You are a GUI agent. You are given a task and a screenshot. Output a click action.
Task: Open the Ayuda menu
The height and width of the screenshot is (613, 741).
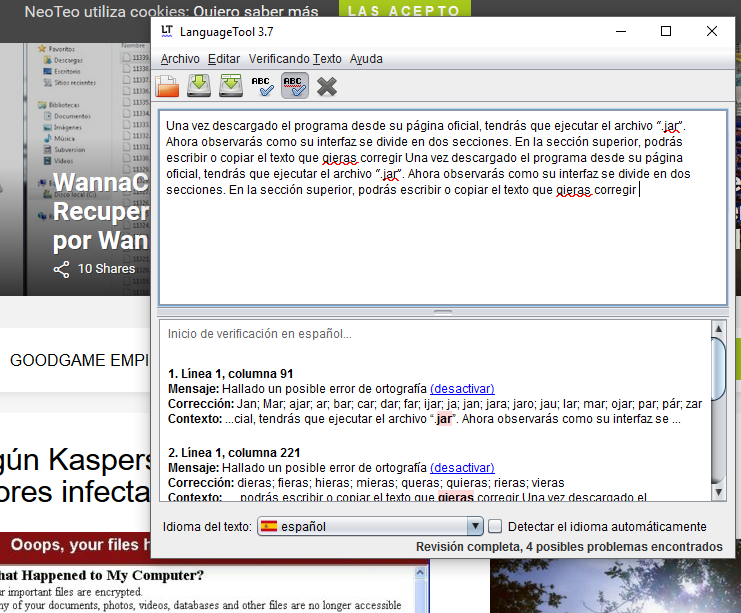pos(366,59)
